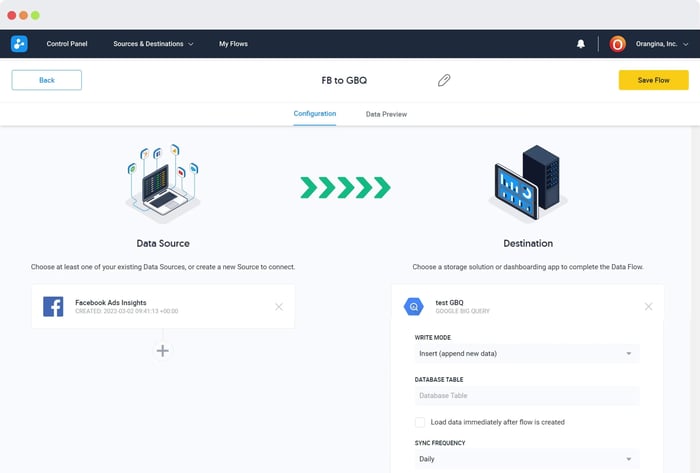Click into the Database Table field
This screenshot has width=700, height=473.
coord(526,396)
